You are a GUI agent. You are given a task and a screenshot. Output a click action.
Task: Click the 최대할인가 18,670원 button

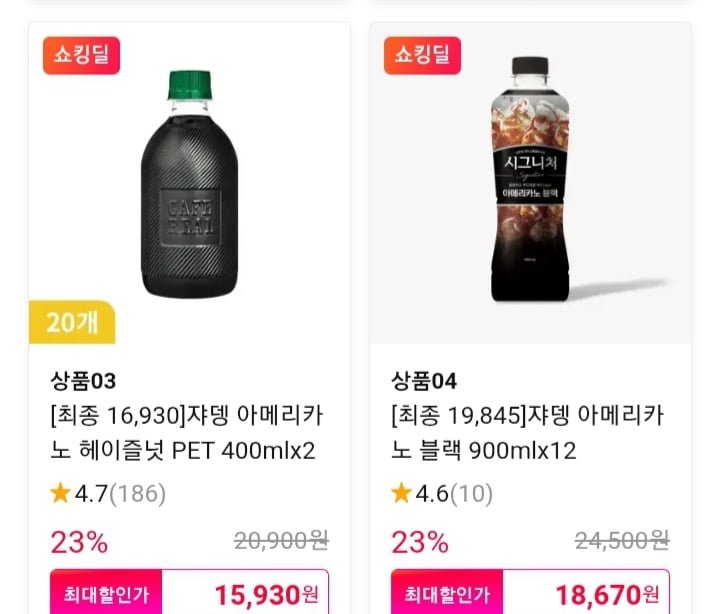pyautogui.click(x=530, y=594)
